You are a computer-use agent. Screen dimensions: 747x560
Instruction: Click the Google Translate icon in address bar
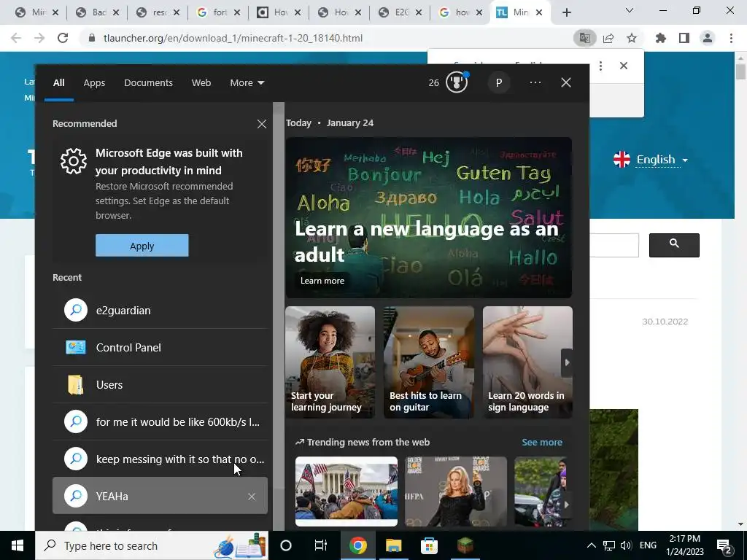tap(584, 38)
